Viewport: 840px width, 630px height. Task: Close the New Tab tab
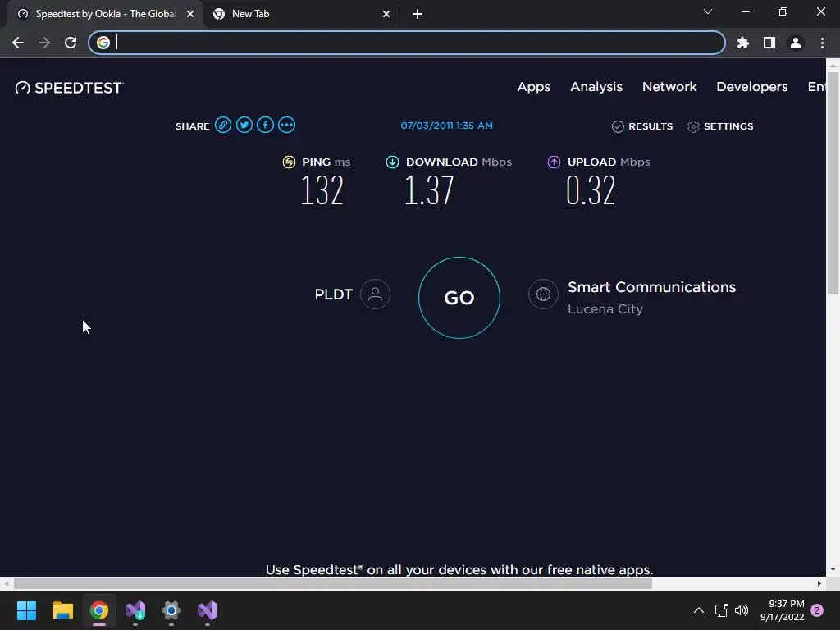click(x=386, y=14)
